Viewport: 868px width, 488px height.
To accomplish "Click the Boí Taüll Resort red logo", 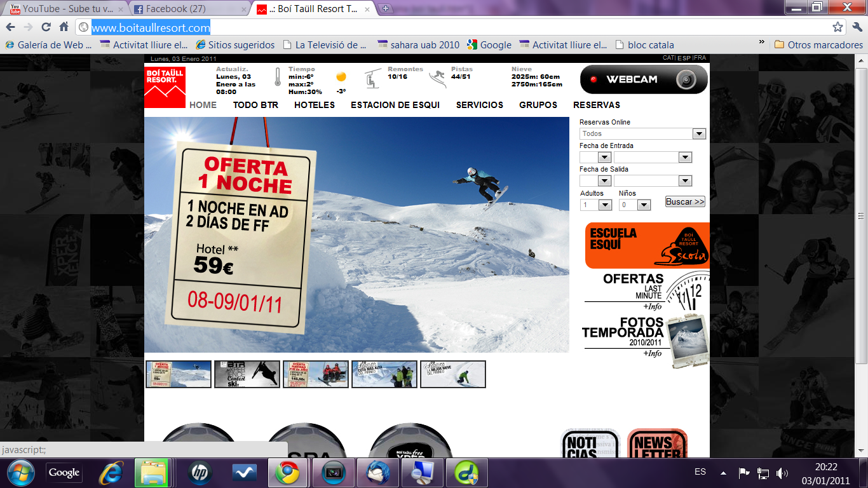I will click(x=165, y=87).
